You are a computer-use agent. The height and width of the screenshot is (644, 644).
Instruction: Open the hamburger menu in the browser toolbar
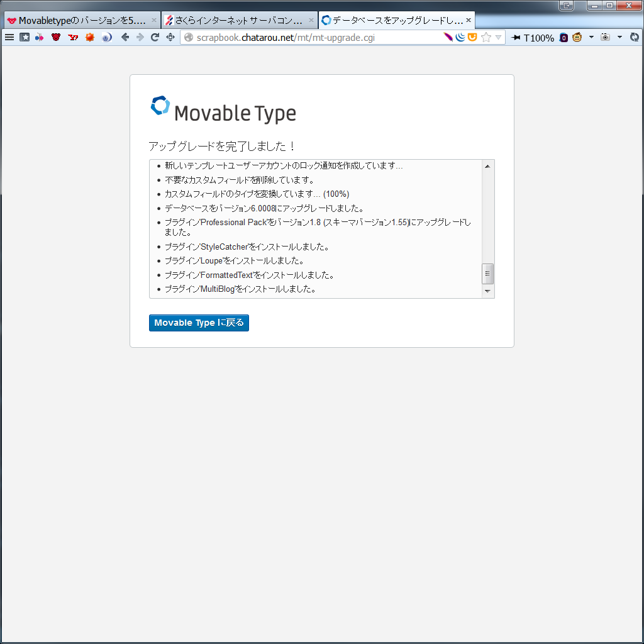click(x=9, y=37)
